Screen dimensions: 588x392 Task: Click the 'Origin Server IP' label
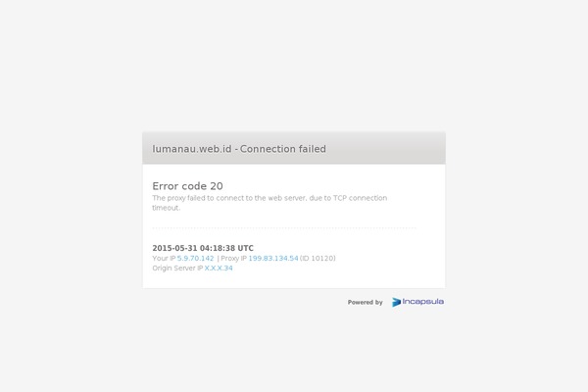pyautogui.click(x=177, y=268)
